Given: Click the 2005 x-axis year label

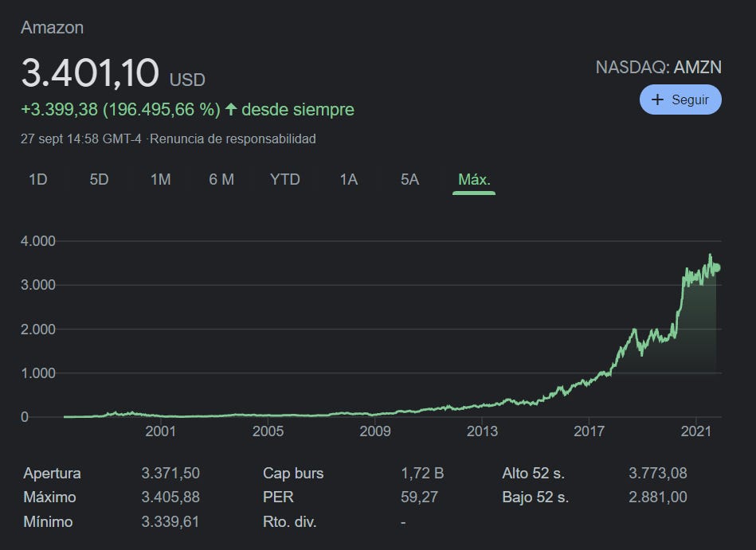Looking at the screenshot, I should (x=268, y=431).
